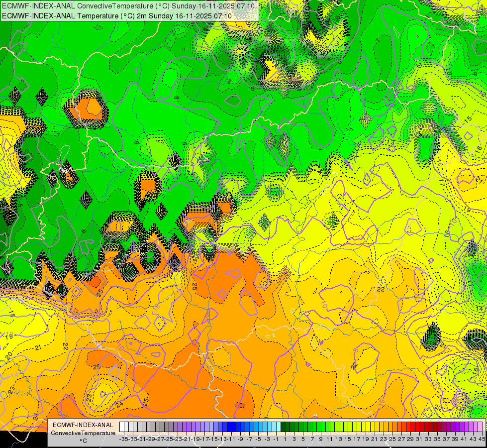Screen dimensions: 487x448
Task: Click the '45' value on the legend scale
Action: pyautogui.click(x=482, y=440)
